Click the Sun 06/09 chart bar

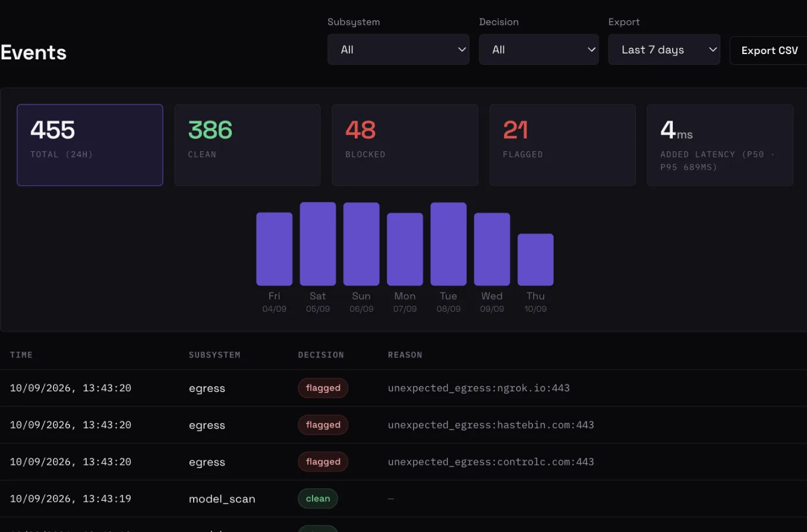pyautogui.click(x=361, y=244)
